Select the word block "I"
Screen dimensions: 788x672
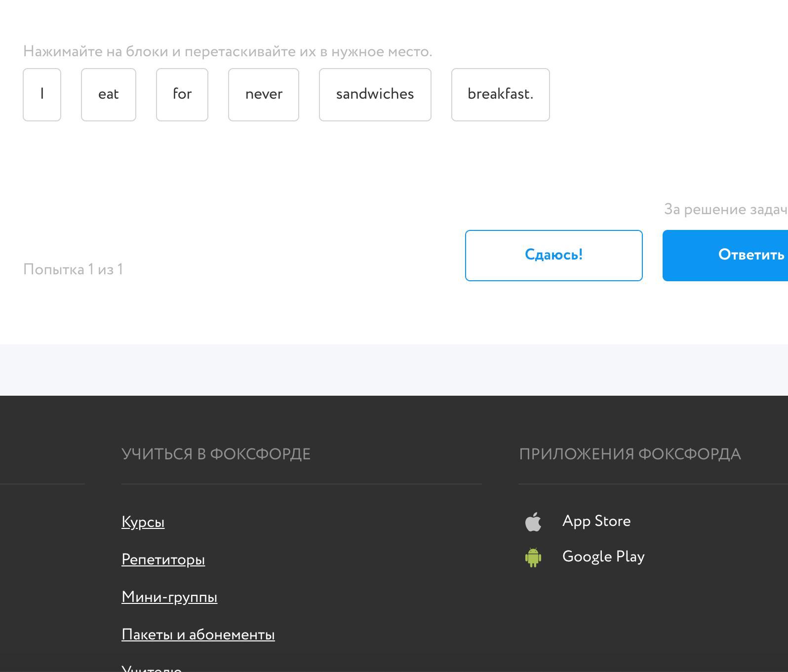tap(42, 95)
